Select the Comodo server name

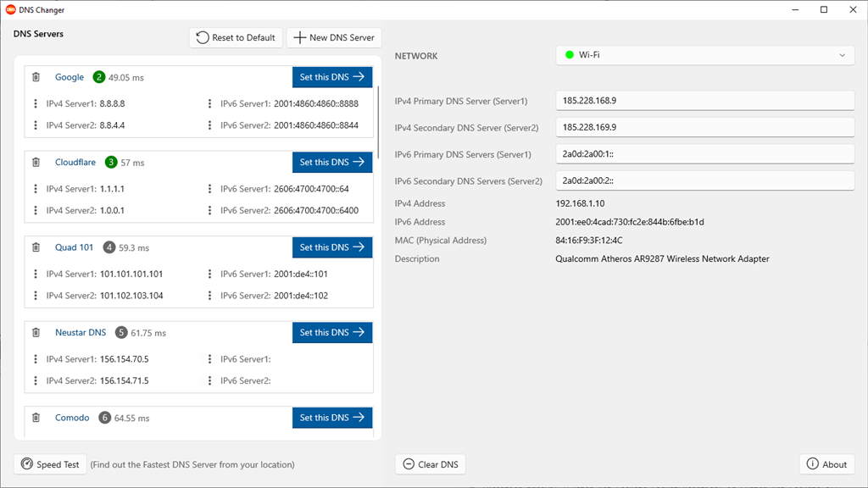[72, 418]
